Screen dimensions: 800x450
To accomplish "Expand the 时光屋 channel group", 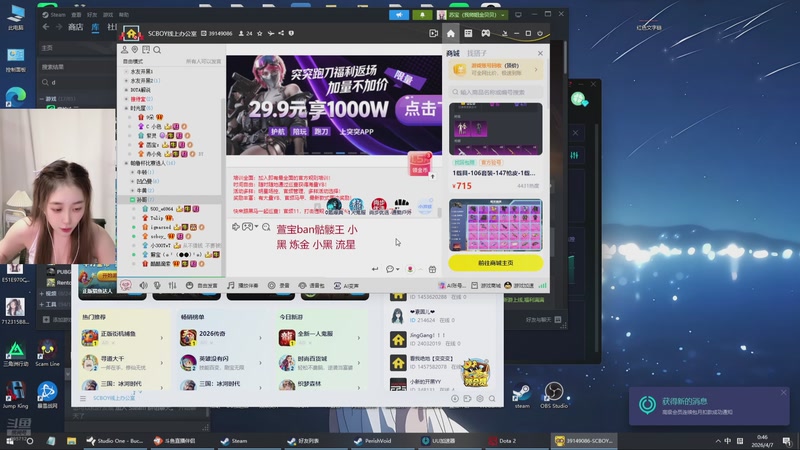I will click(127, 108).
